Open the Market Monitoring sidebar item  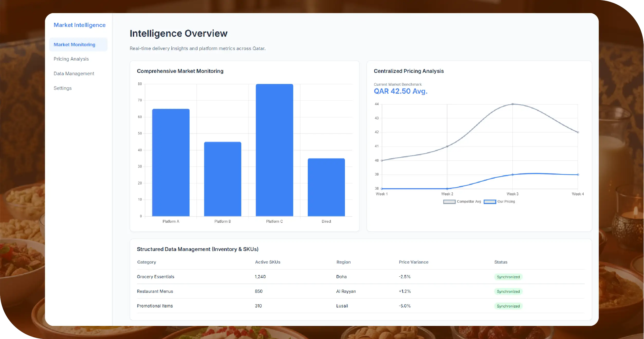(74, 45)
